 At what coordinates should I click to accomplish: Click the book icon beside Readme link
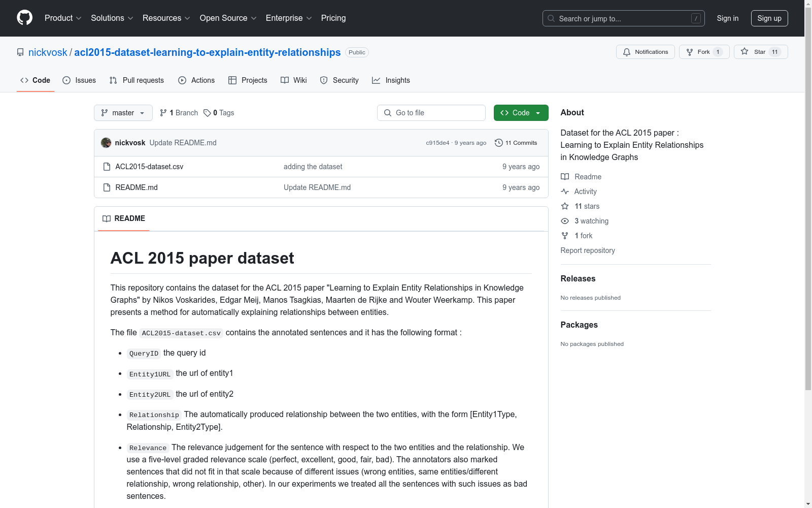[x=565, y=177]
